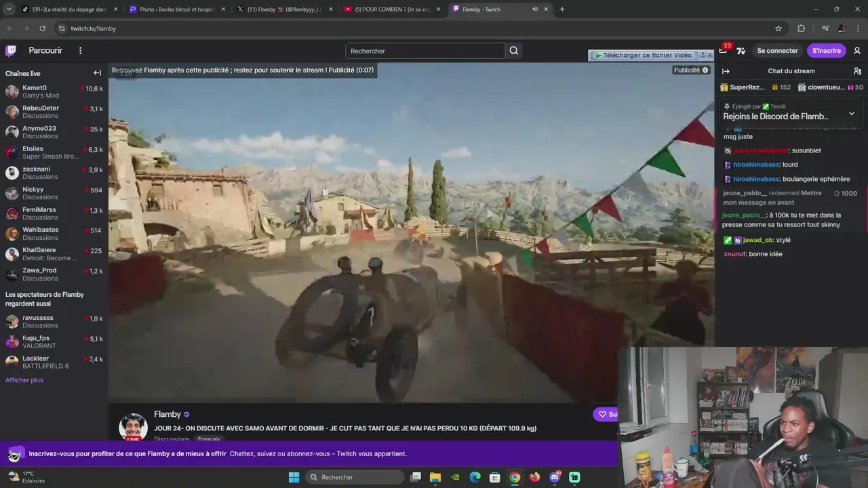Click the search magnifier button
The height and width of the screenshot is (488, 868).
coord(514,51)
